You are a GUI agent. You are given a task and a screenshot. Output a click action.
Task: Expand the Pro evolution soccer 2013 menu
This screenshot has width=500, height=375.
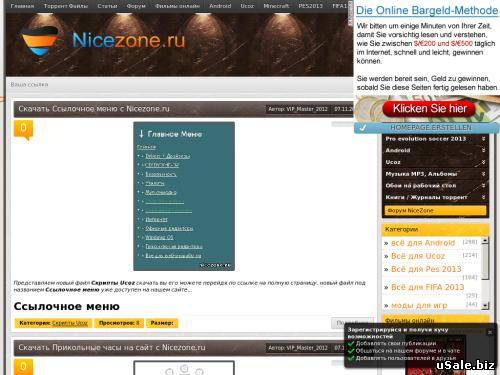pos(483,139)
